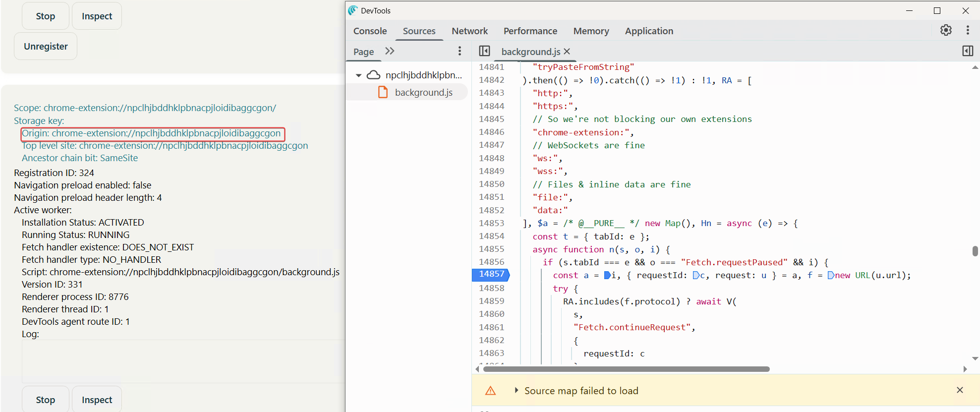Switch to the Console tab
The width and height of the screenshot is (980, 412).
click(x=370, y=31)
